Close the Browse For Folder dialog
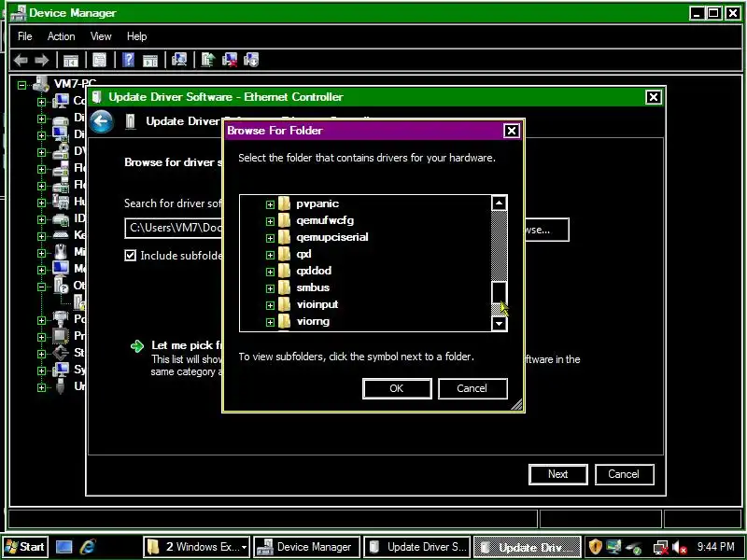 [511, 131]
